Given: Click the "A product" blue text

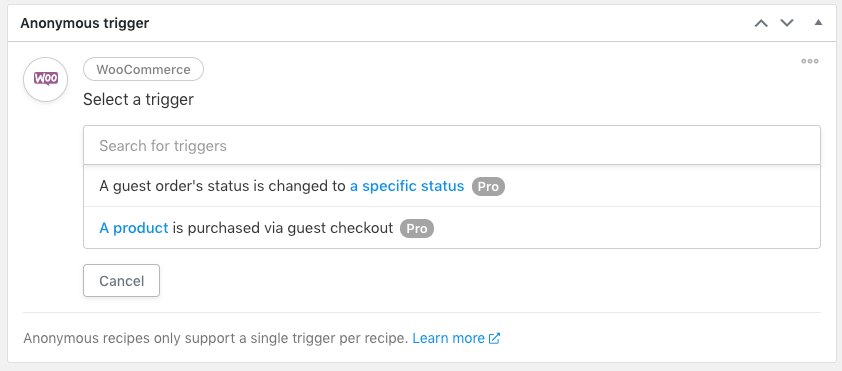Looking at the screenshot, I should coord(134,228).
